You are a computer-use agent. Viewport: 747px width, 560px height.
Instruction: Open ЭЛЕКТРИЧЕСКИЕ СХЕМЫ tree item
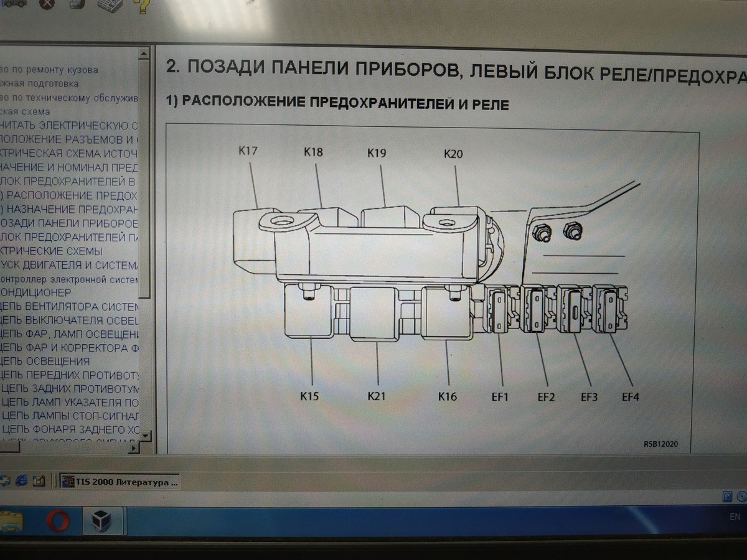point(51,251)
